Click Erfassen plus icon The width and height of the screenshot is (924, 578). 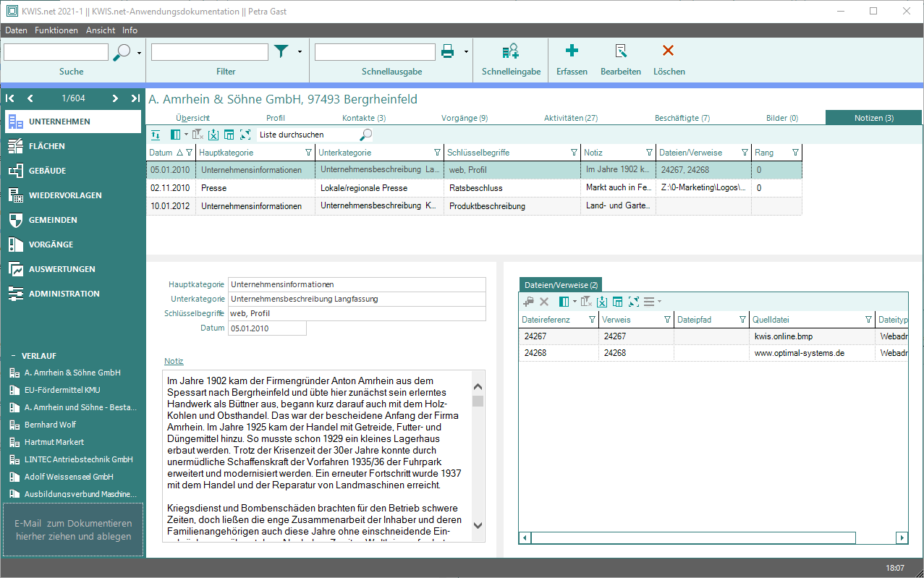(x=572, y=51)
